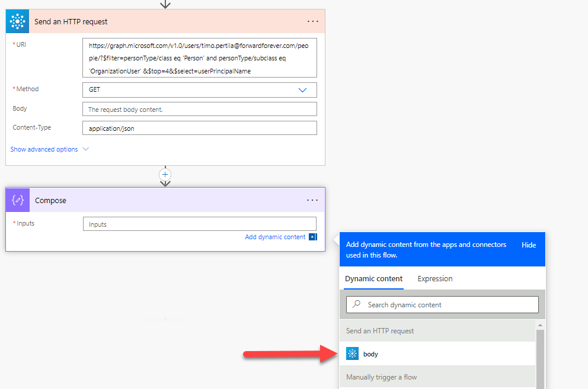Image resolution: width=588 pixels, height=389 pixels.
Task: Click the Add dynamic content link
Action: 275,237
